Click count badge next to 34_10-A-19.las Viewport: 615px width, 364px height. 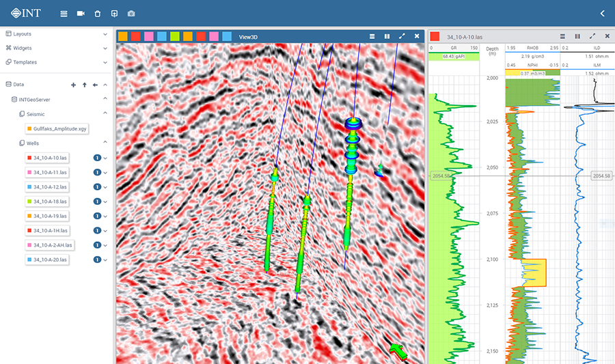point(97,216)
